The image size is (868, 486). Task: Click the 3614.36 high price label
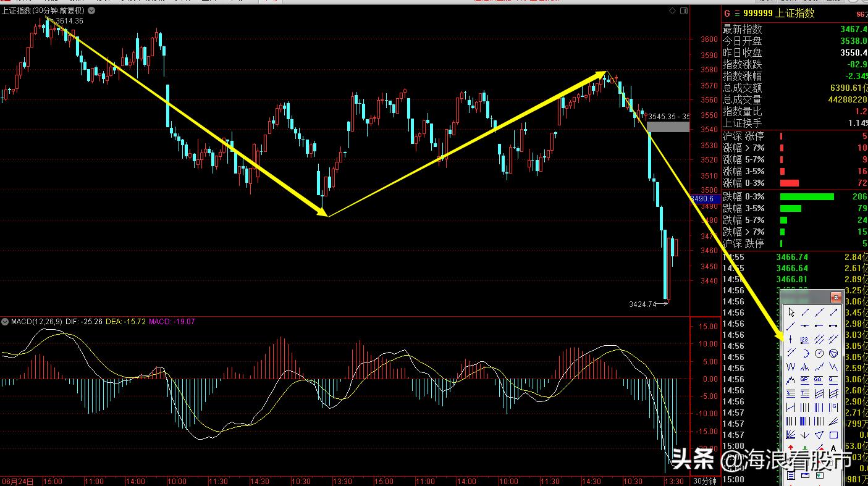[x=70, y=21]
